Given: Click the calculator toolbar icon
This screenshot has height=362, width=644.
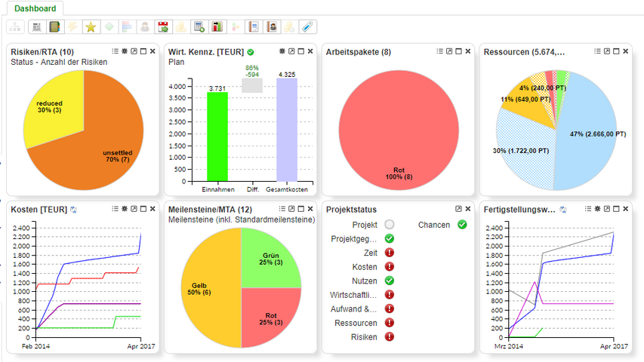Looking at the screenshot, I should tap(199, 27).
